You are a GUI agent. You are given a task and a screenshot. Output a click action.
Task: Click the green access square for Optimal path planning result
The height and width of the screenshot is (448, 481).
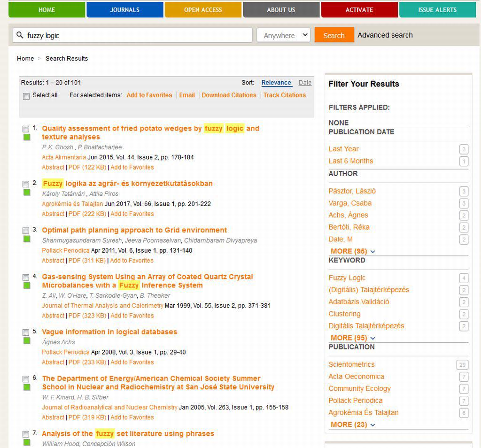coord(27,239)
